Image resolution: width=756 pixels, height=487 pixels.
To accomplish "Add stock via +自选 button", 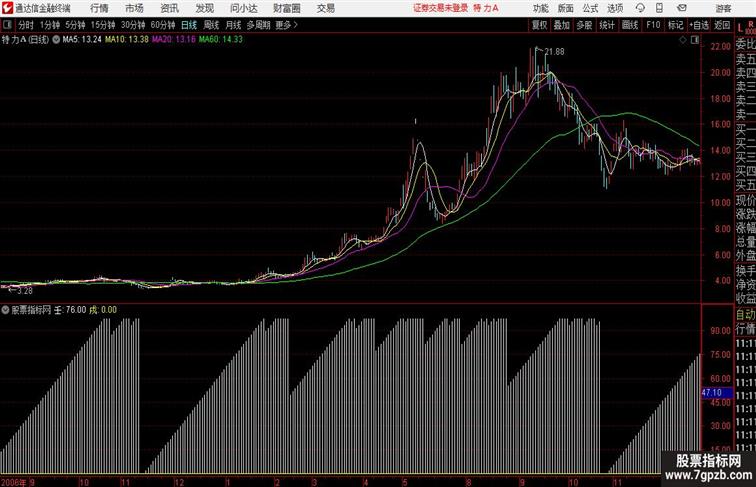I will click(699, 25).
